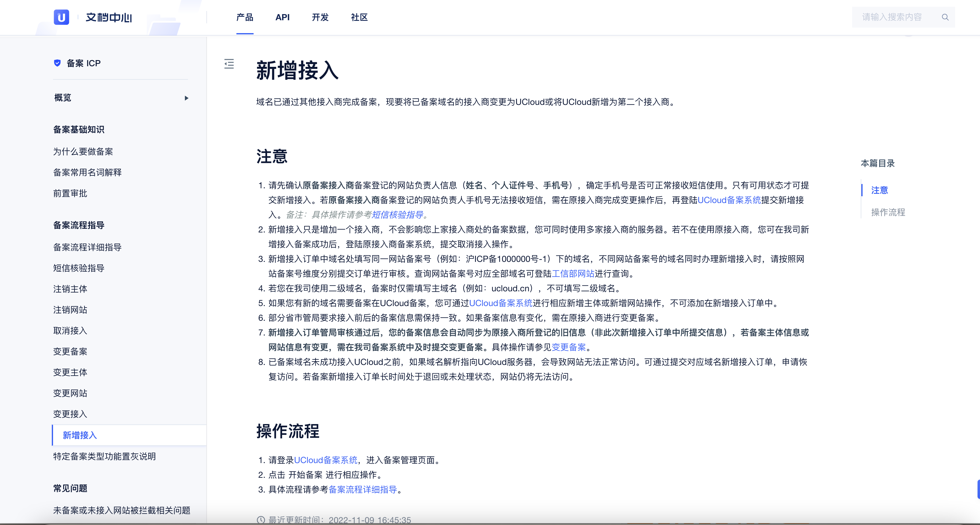This screenshot has width=980, height=525.
Task: Click 常见问题 section heading
Action: (70, 489)
